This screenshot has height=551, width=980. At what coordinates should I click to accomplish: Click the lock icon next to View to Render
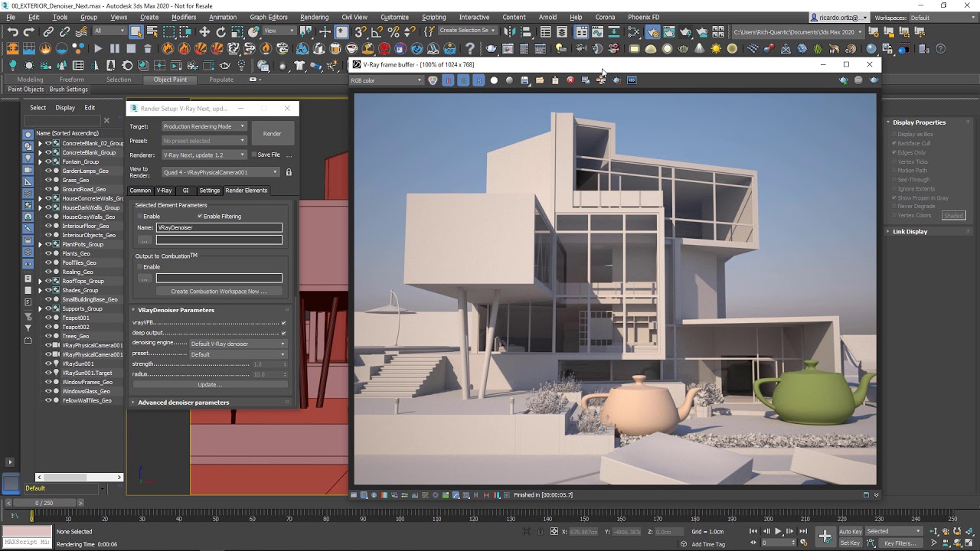(289, 172)
